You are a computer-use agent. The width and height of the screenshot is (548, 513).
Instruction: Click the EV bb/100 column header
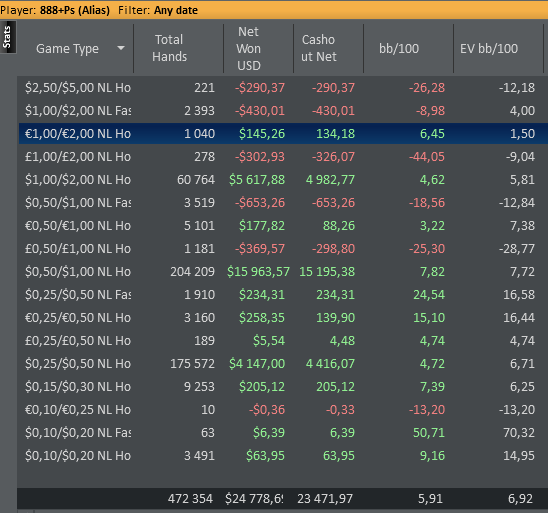489,48
